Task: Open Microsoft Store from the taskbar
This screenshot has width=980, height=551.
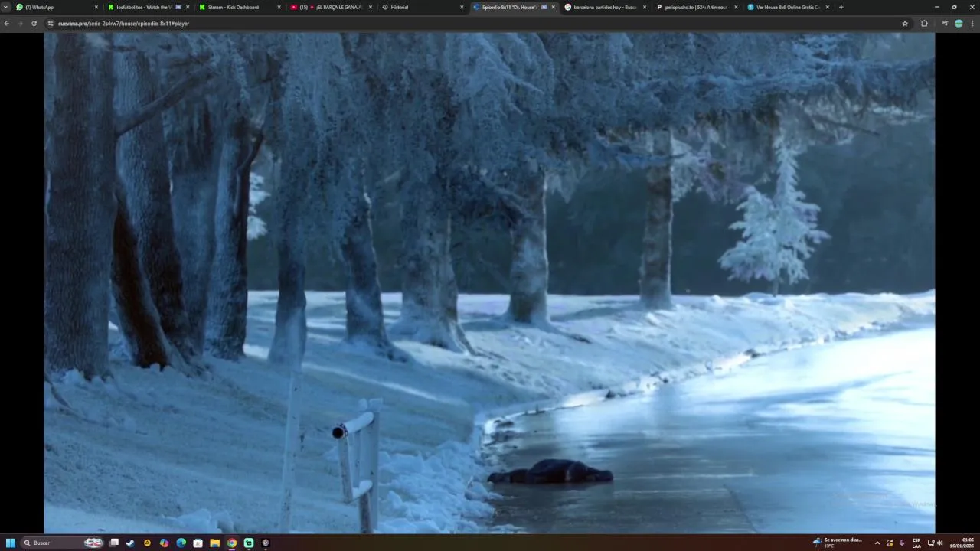Action: (x=198, y=543)
